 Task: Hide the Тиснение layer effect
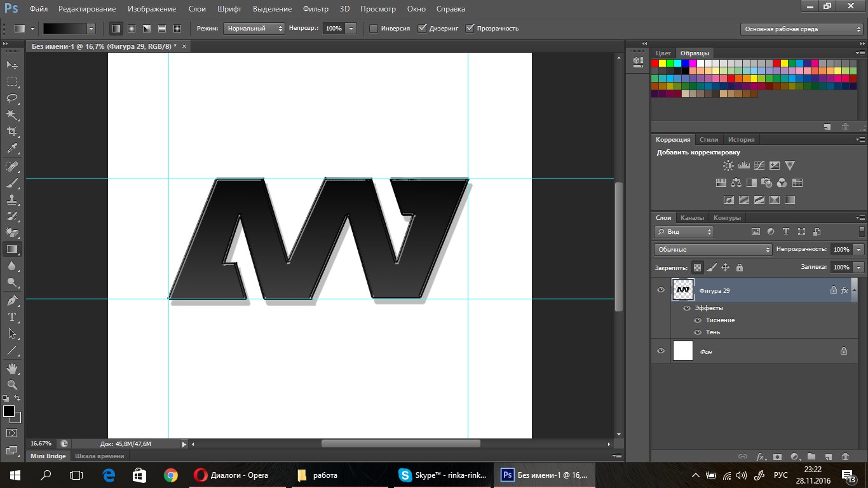[x=698, y=320]
